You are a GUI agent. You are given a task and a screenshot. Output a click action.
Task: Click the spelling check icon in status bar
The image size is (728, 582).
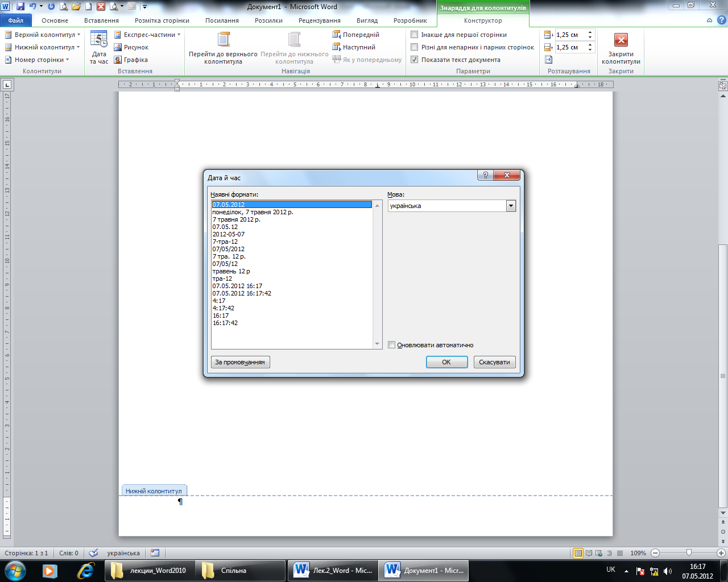click(x=93, y=553)
